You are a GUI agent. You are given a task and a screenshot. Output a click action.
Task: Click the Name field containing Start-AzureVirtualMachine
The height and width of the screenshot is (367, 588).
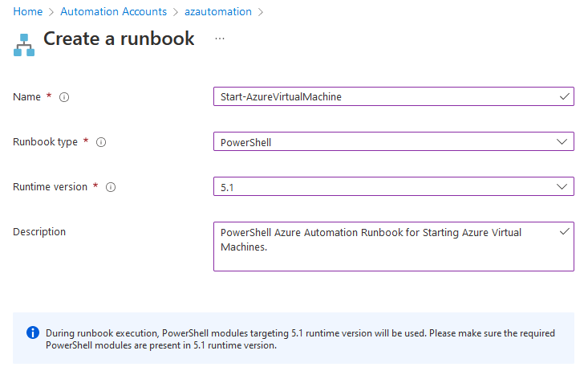pyautogui.click(x=394, y=96)
